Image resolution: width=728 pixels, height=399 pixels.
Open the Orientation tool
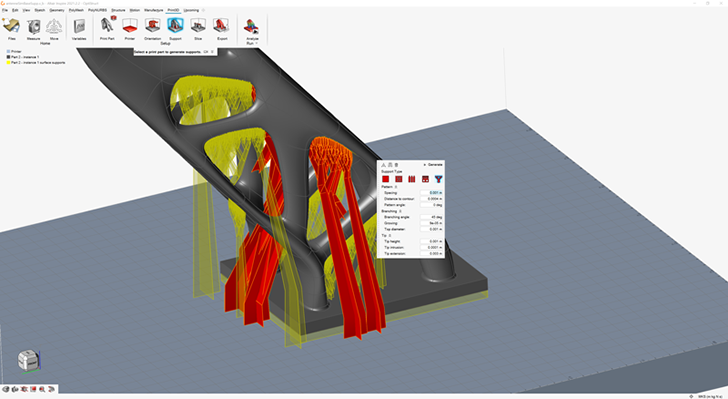pyautogui.click(x=152, y=26)
